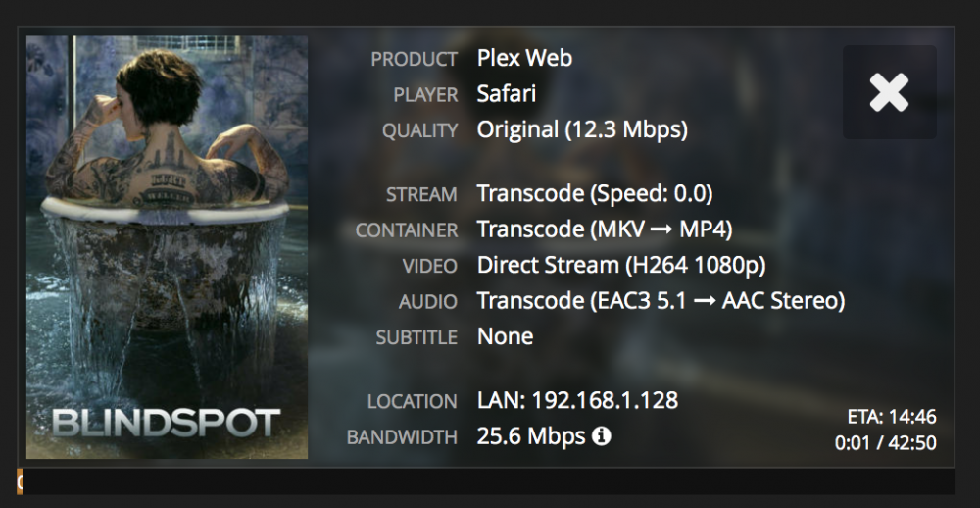Click the bandwidth info icon
Screen dimensions: 980x508
pyautogui.click(x=601, y=436)
